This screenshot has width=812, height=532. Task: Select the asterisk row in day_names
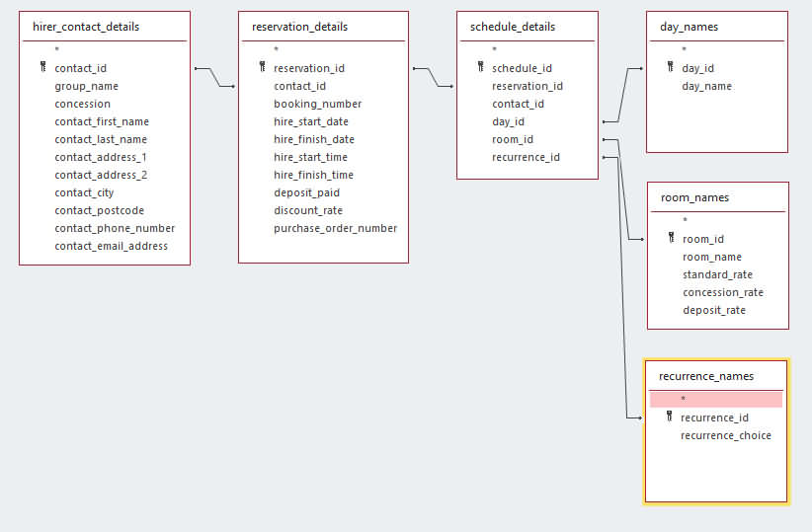click(x=685, y=49)
